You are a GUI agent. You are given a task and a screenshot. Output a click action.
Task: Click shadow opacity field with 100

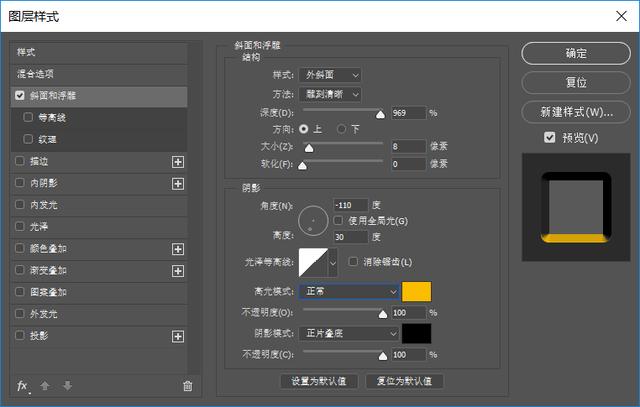tap(409, 355)
